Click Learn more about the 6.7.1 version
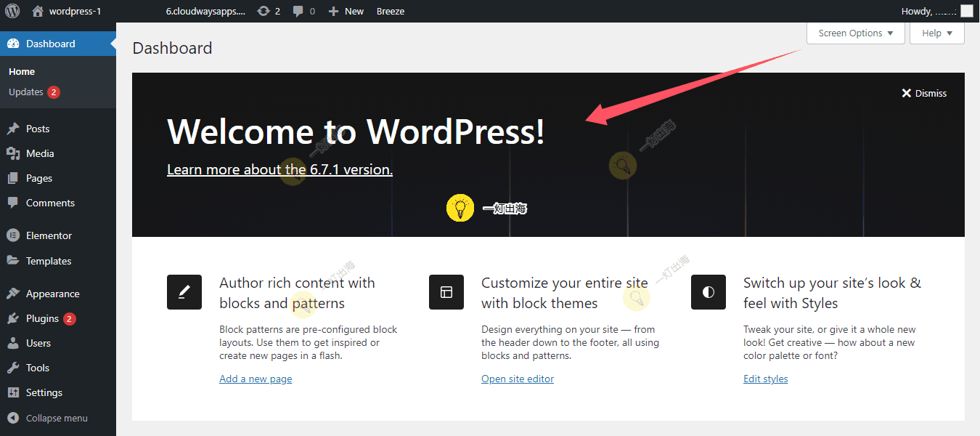980x436 pixels. point(279,169)
